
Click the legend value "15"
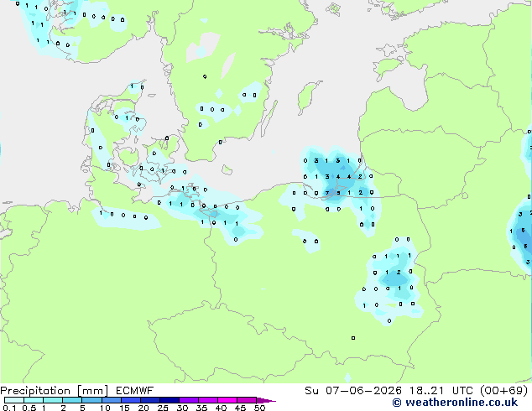[x=124, y=408]
